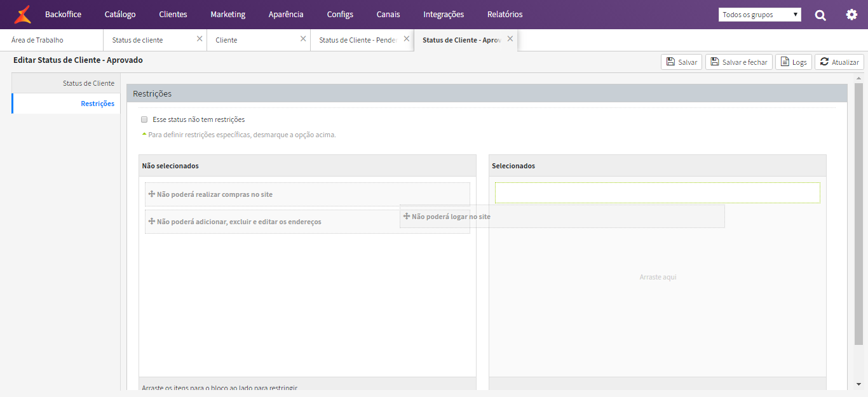Click the floppy disk icon on Salvar
The width and height of the screenshot is (868, 397).
670,62
